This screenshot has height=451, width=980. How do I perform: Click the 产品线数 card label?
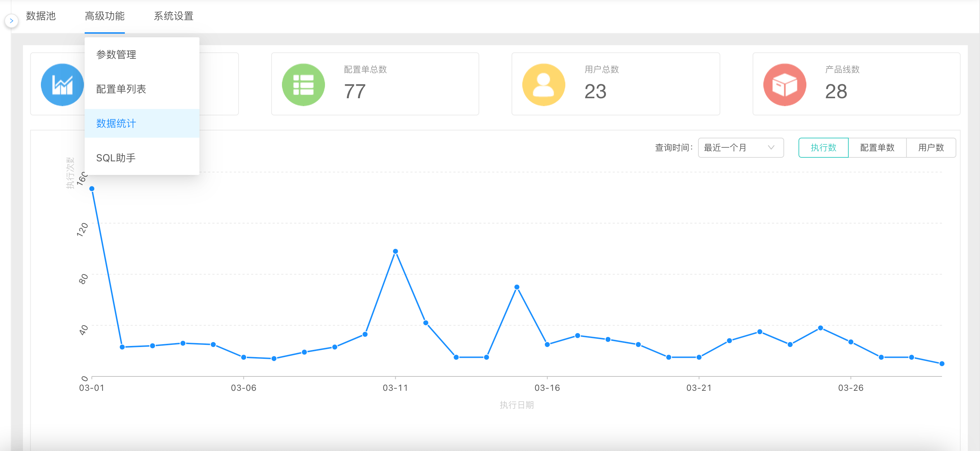tap(842, 70)
